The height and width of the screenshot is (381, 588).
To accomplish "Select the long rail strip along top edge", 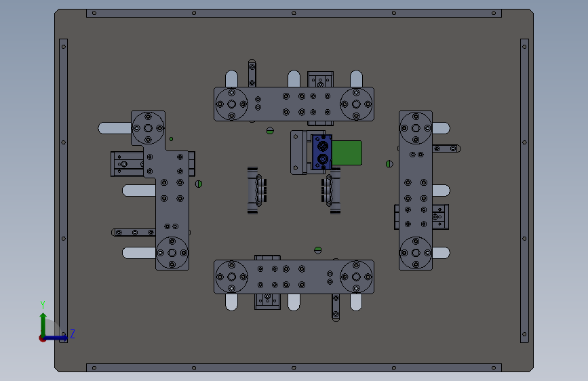I will point(294,13).
